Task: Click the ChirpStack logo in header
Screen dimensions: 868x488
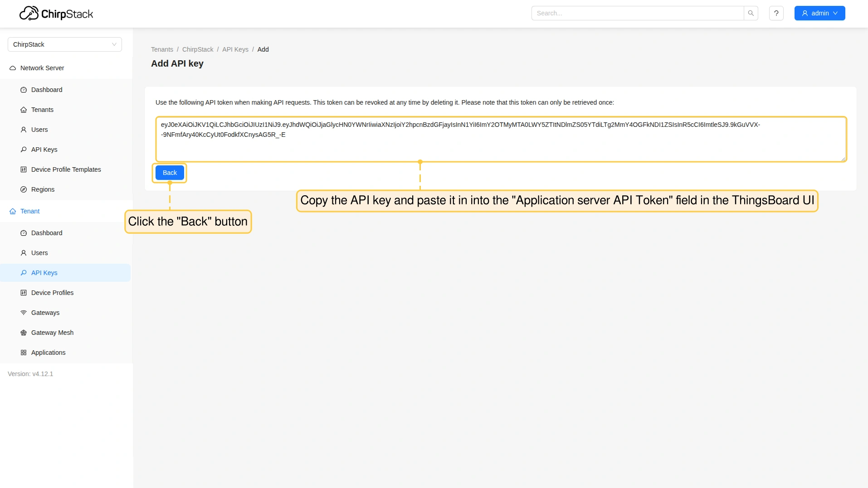Action: [x=56, y=14]
